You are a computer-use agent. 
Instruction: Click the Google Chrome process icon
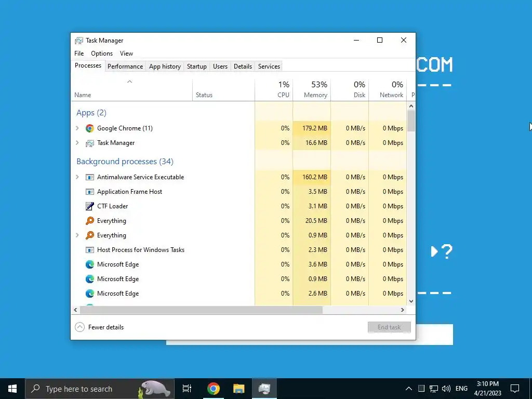tap(89, 128)
